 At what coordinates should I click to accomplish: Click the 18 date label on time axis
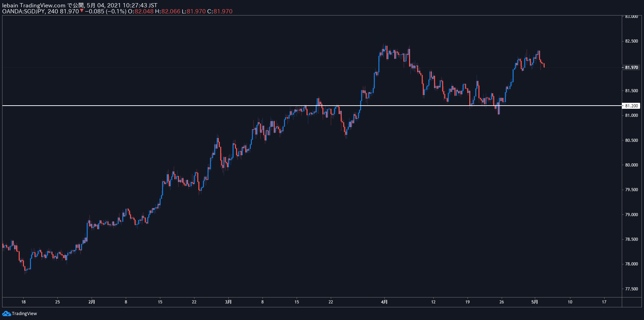[23, 302]
